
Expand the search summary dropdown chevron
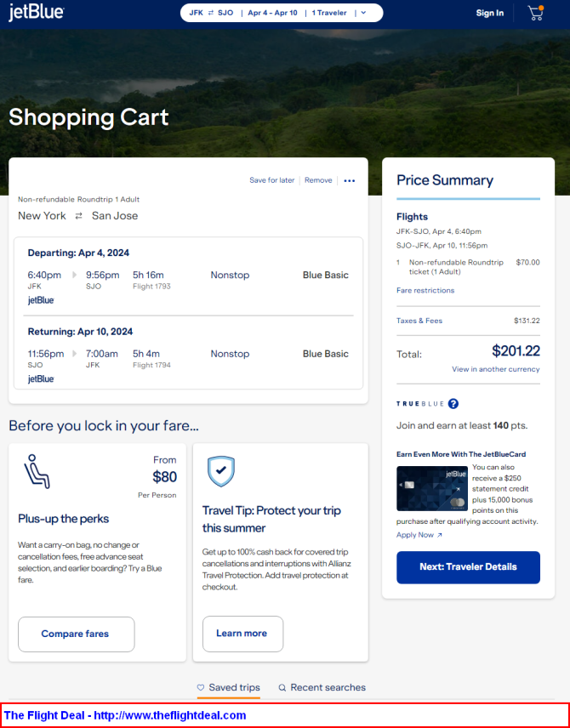pyautogui.click(x=363, y=13)
